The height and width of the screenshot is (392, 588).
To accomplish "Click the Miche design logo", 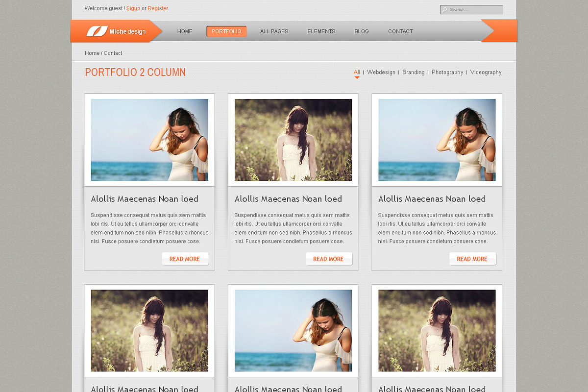I will click(x=116, y=31).
